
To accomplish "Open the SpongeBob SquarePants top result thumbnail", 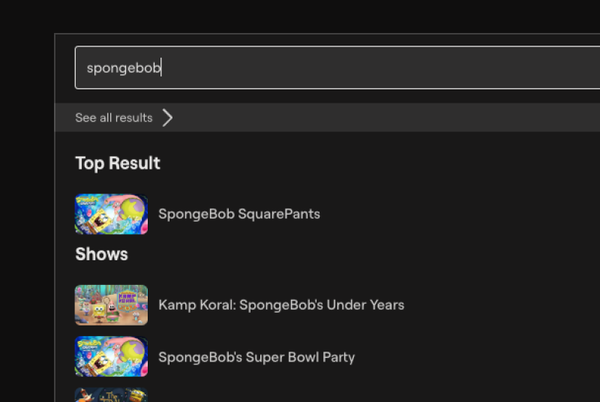I will coord(111,214).
